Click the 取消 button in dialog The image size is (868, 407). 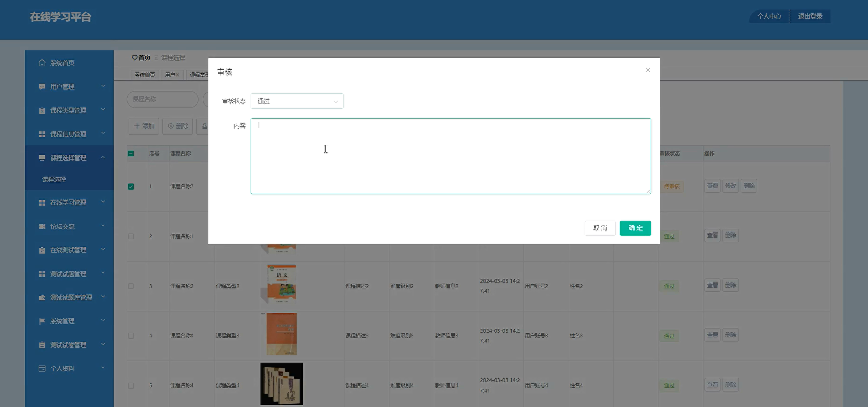point(600,228)
